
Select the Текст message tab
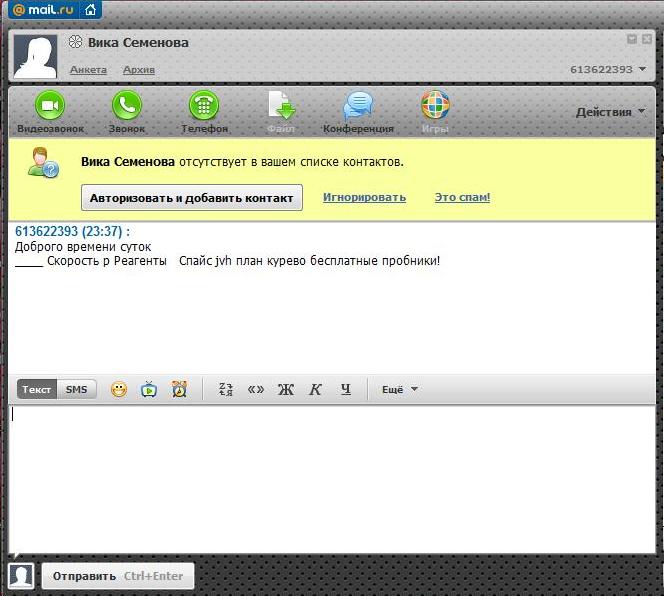37,390
